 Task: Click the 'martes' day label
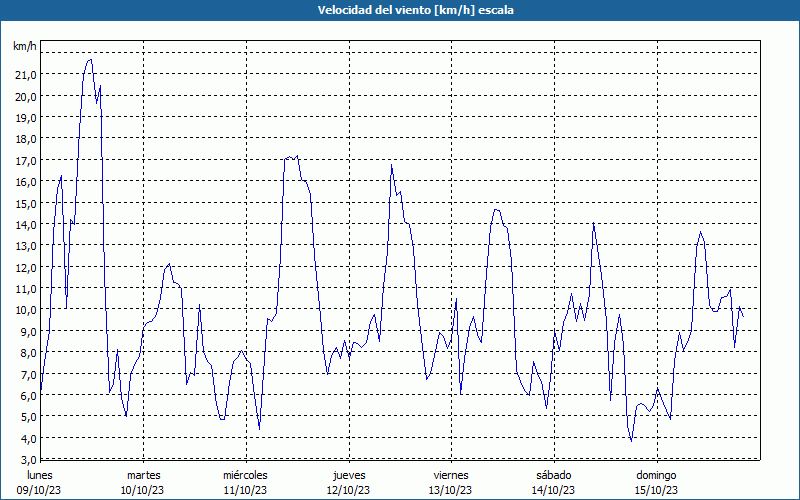point(143,476)
